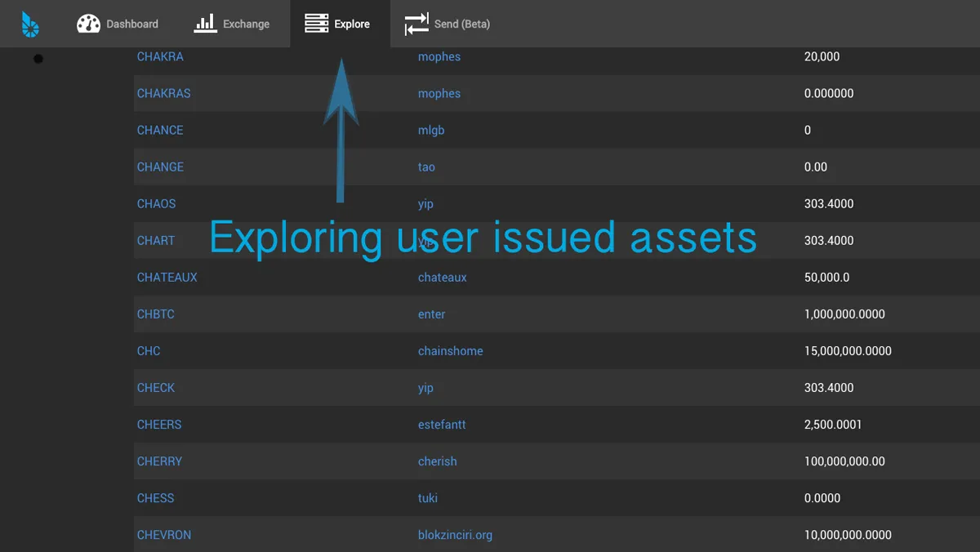Click the supply value 2,500.0001
Image resolution: width=980 pixels, height=552 pixels.
(x=833, y=424)
